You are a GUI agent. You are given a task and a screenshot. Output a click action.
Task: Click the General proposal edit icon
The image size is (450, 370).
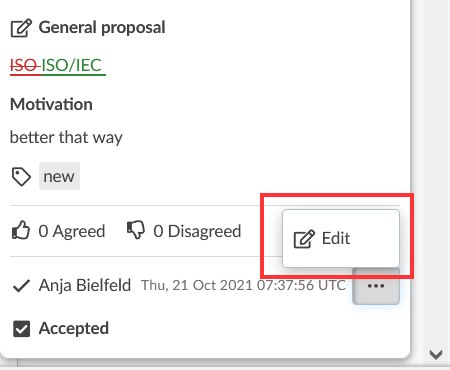click(21, 28)
